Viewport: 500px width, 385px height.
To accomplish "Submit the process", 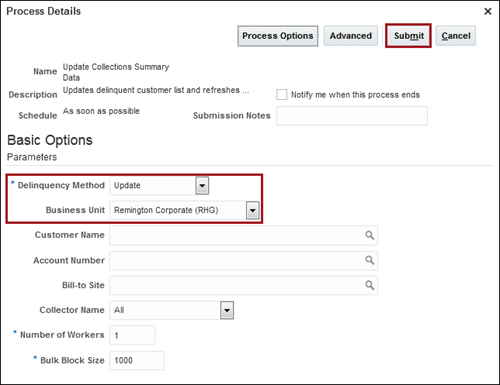I will [409, 36].
